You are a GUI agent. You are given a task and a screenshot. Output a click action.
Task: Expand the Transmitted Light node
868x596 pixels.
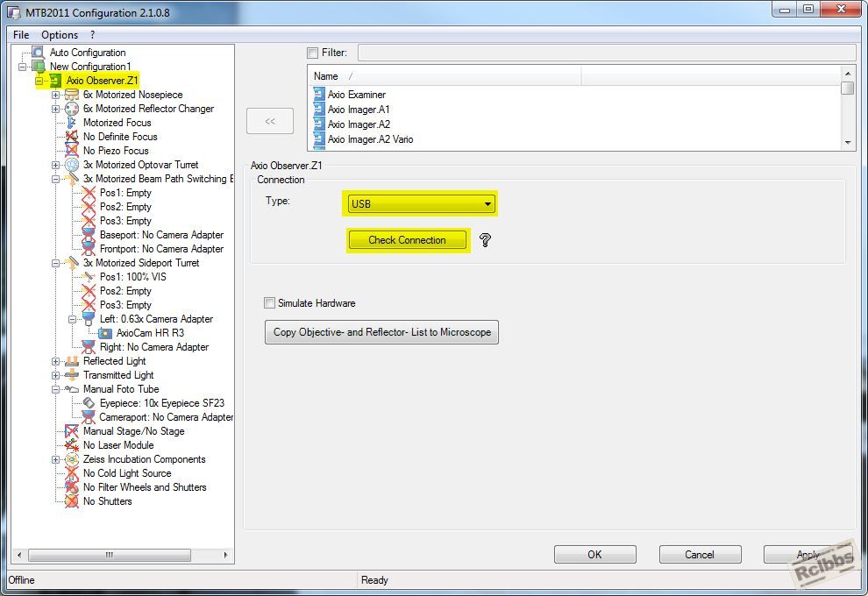click(55, 375)
